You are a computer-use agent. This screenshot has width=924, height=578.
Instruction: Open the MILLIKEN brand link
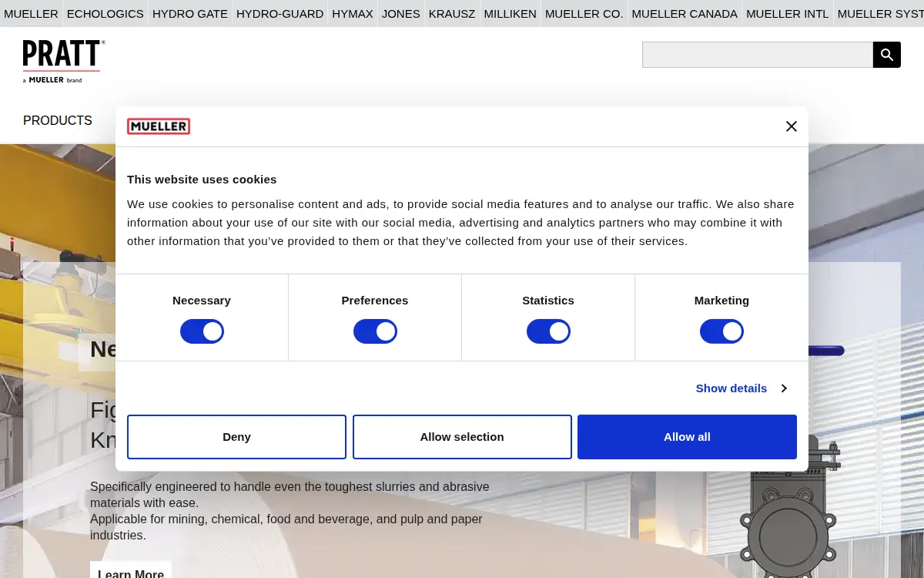(511, 13)
